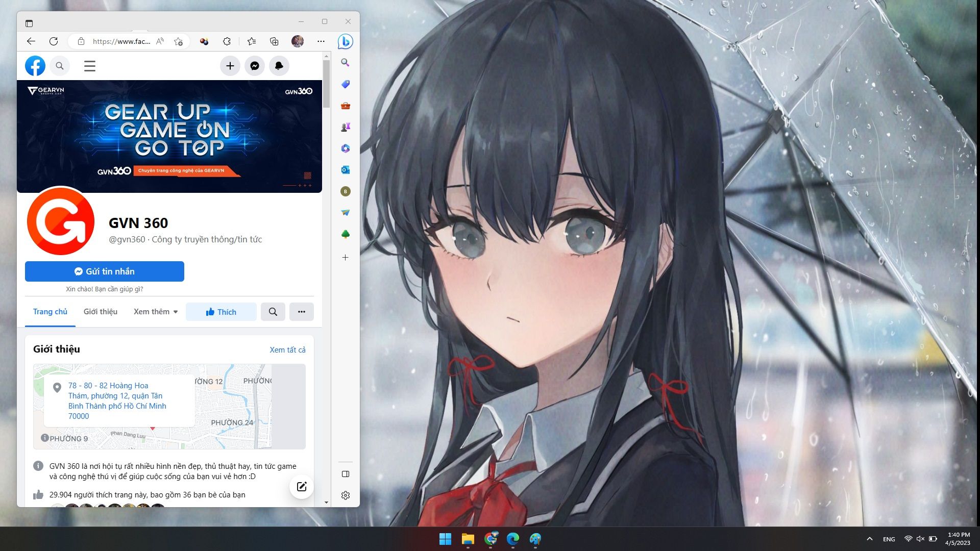Switch to Trang chủ tab
The height and width of the screenshot is (551, 980).
50,312
